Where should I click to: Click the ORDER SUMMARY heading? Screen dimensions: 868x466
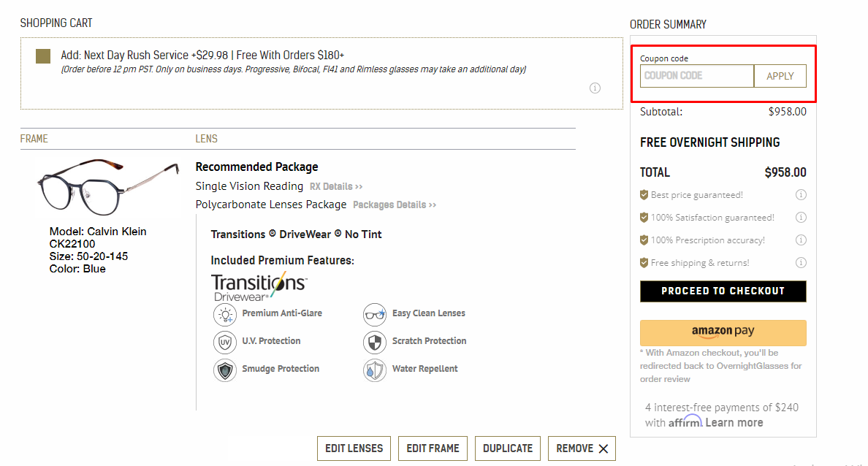[668, 24]
